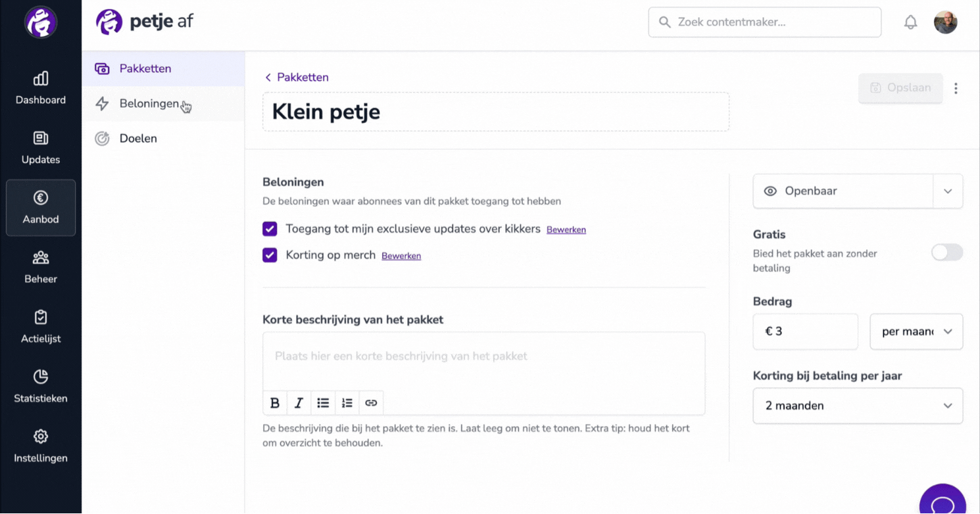This screenshot has width=980, height=514.
Task: Enable the Gratis toggle switch
Action: pos(947,252)
